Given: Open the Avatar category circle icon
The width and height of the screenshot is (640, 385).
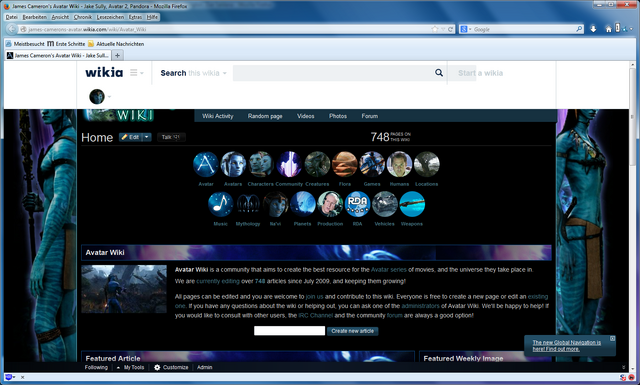Looking at the screenshot, I should 206,165.
